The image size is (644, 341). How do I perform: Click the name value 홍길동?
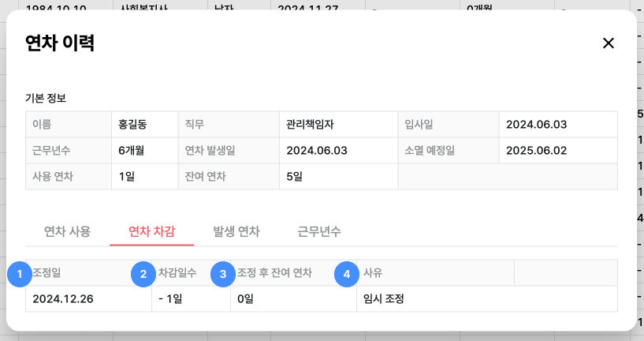132,125
